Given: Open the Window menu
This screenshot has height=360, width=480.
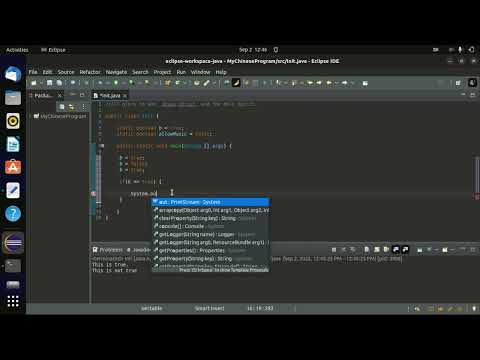Looking at the screenshot, I should point(200,72).
